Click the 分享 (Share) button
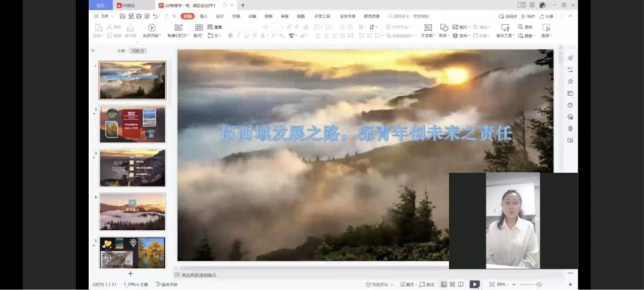 point(547,17)
